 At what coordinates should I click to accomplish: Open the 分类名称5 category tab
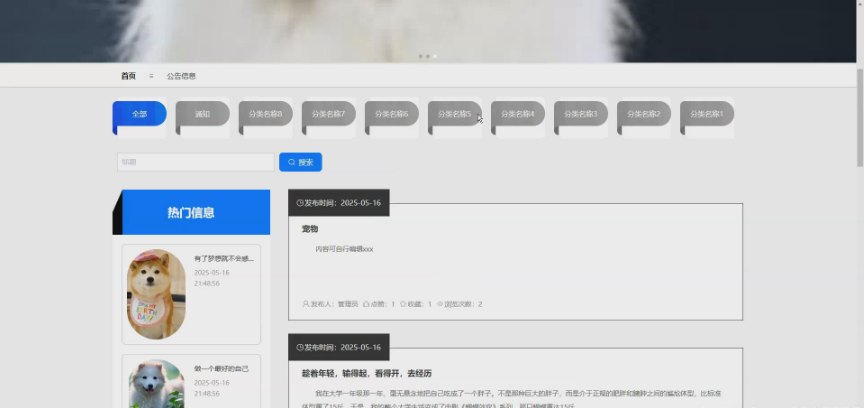click(x=455, y=114)
